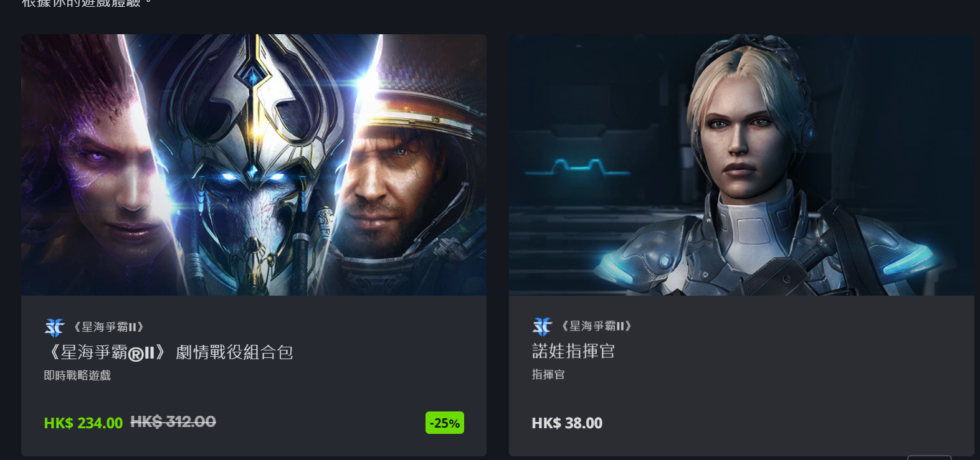Click the StarCraft II logo on campaign card
The width and height of the screenshot is (980, 460).
55,327
